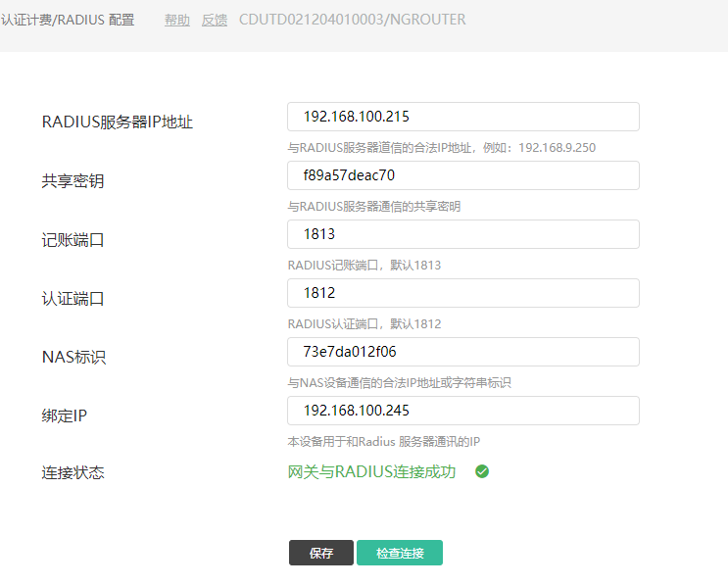Click the CDUTD021204010003/NGROUTER device name text
The image size is (728, 586).
click(352, 20)
